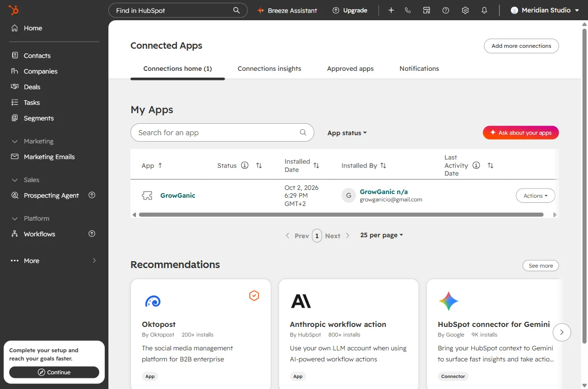Change the 25 per page dropdown
588x389 pixels.
[x=382, y=235]
